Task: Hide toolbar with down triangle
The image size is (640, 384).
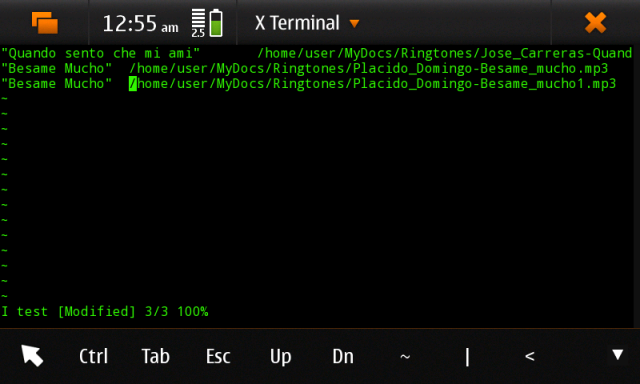Action: (x=618, y=354)
